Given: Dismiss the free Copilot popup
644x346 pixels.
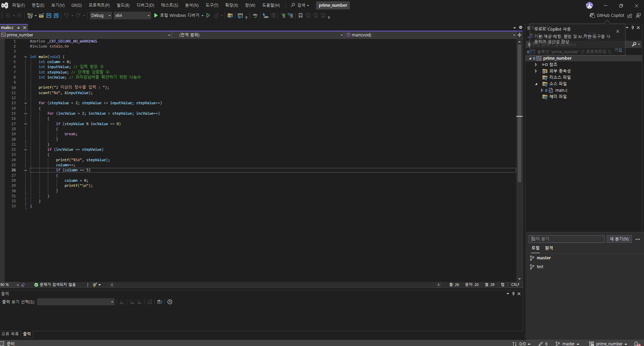Looking at the screenshot, I should pos(618,31).
